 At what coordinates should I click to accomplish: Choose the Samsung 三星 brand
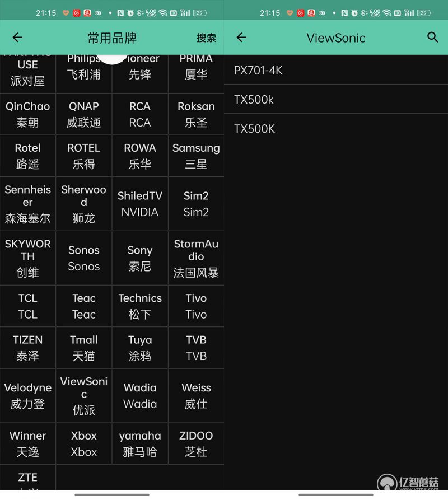pos(196,156)
